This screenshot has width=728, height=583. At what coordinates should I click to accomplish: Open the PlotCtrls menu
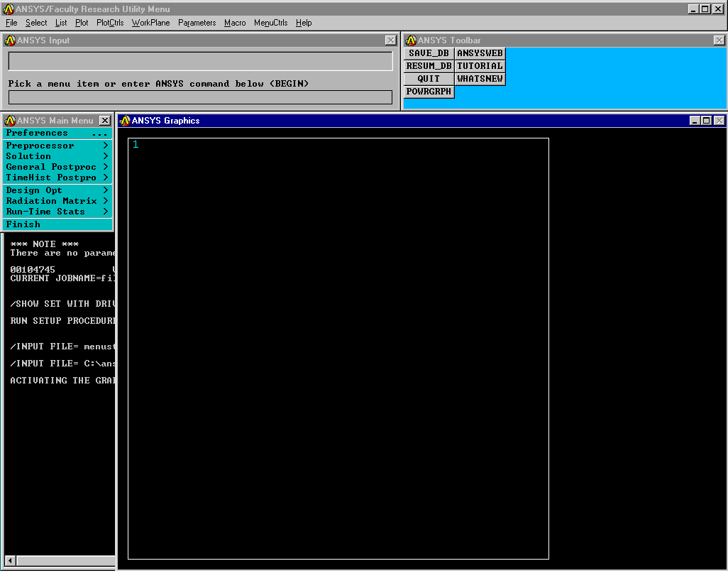coord(110,23)
